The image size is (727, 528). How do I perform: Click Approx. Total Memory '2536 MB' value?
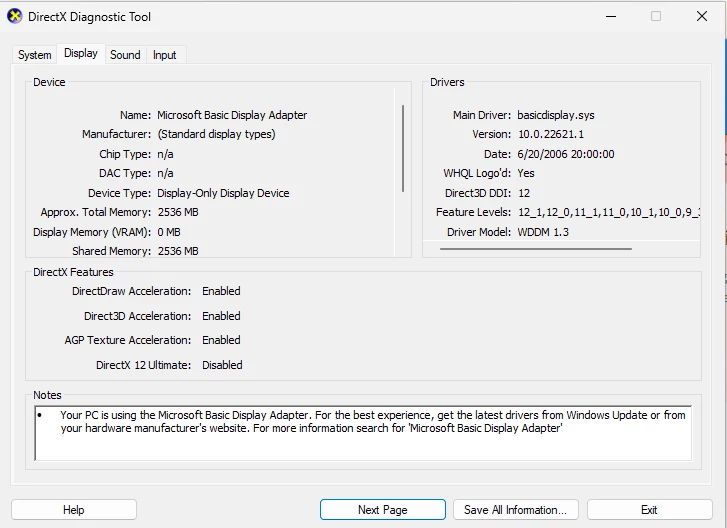178,212
